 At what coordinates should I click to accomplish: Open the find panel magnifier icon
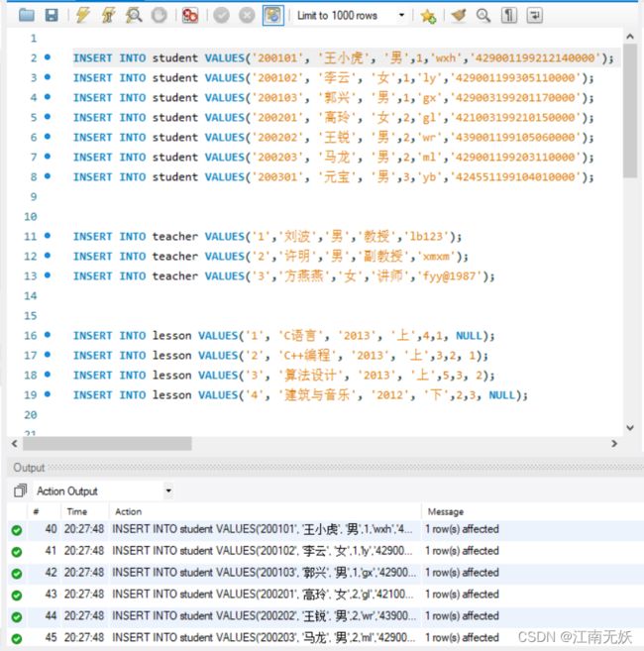483,16
